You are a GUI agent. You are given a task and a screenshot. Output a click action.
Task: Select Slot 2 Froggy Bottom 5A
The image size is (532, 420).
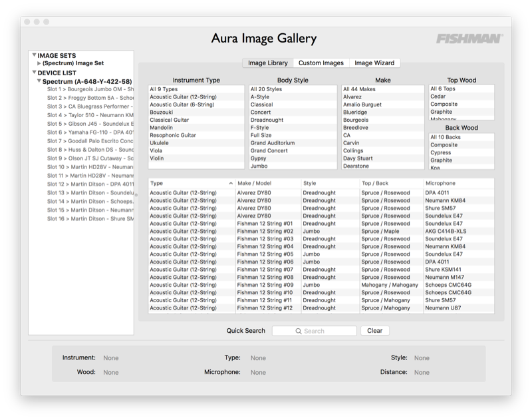point(90,98)
